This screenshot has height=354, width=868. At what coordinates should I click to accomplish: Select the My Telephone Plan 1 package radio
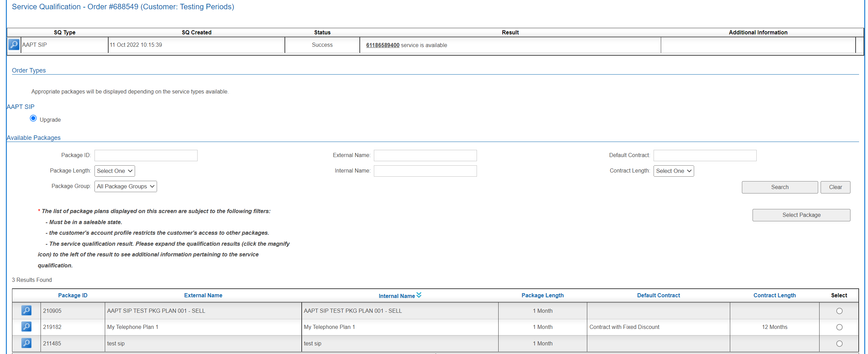(x=839, y=327)
